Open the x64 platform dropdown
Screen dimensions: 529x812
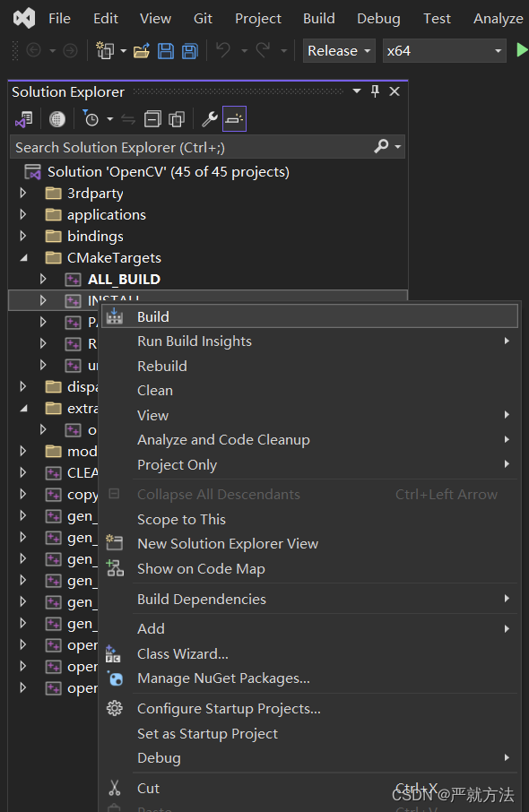click(443, 50)
